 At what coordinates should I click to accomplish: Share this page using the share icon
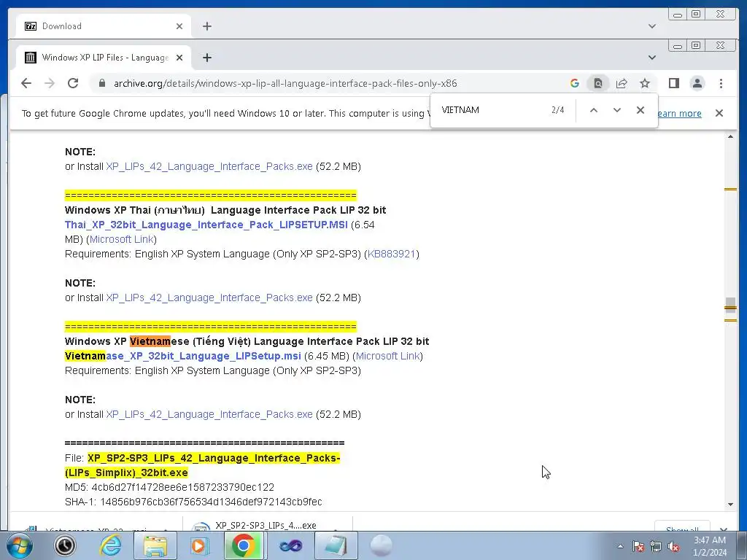[x=622, y=83]
